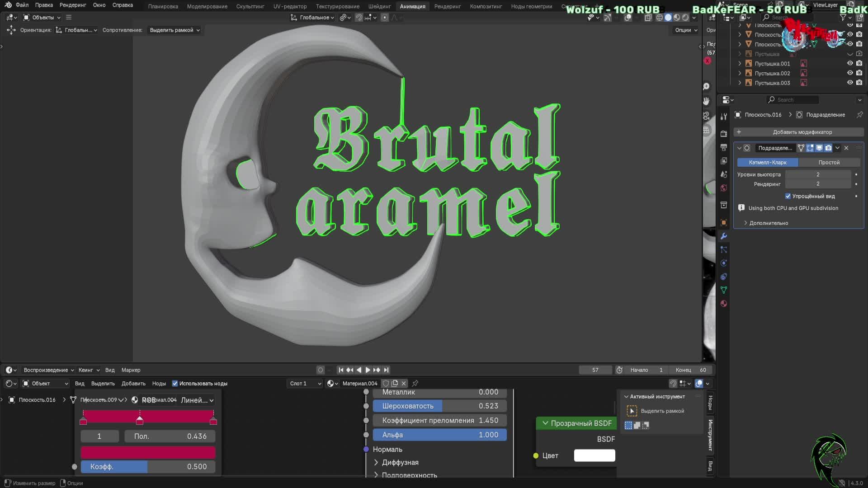Pin Материал.004 in the node editor header
The width and height of the screenshot is (868, 488).
(x=415, y=384)
